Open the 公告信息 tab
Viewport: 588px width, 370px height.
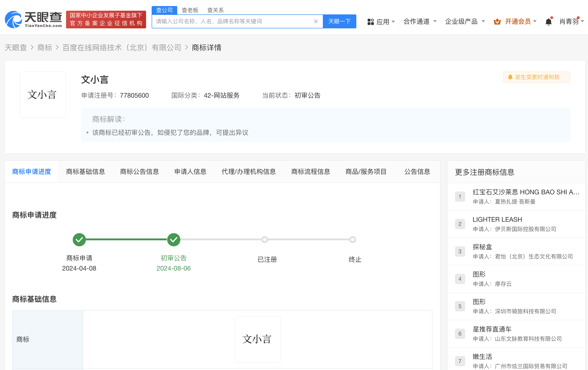coord(417,172)
